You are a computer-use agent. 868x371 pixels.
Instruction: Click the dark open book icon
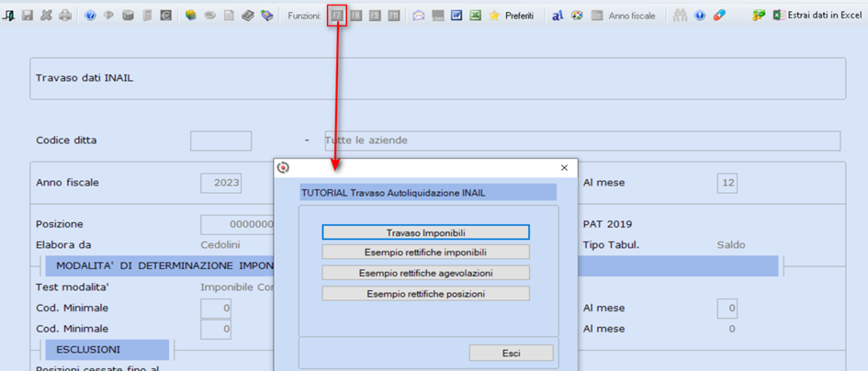pos(247,16)
